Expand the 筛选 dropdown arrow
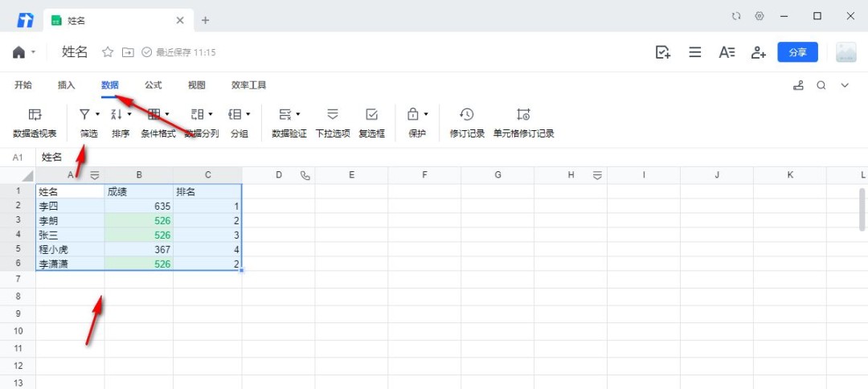 [x=97, y=115]
